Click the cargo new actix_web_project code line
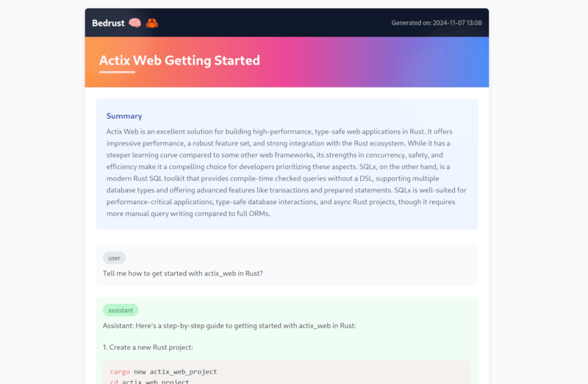Image resolution: width=588 pixels, height=384 pixels. 163,372
